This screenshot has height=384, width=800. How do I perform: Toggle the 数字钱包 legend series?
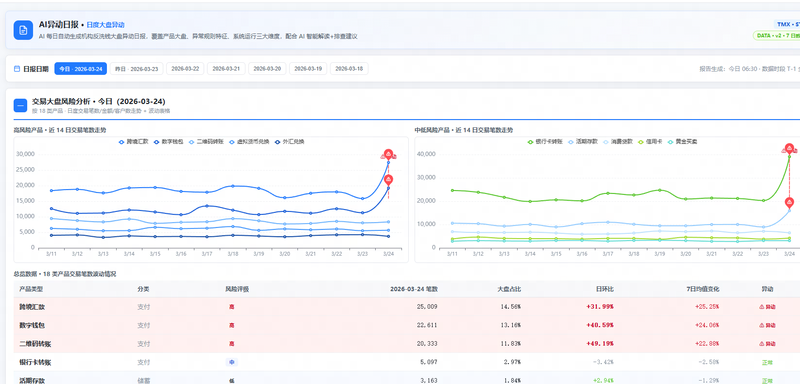(168, 142)
